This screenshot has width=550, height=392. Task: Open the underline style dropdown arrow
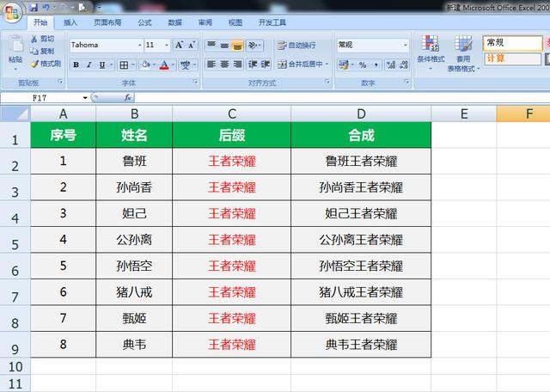111,65
